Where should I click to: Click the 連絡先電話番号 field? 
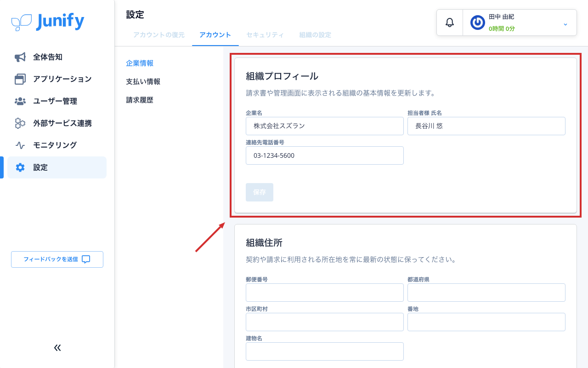click(x=325, y=155)
